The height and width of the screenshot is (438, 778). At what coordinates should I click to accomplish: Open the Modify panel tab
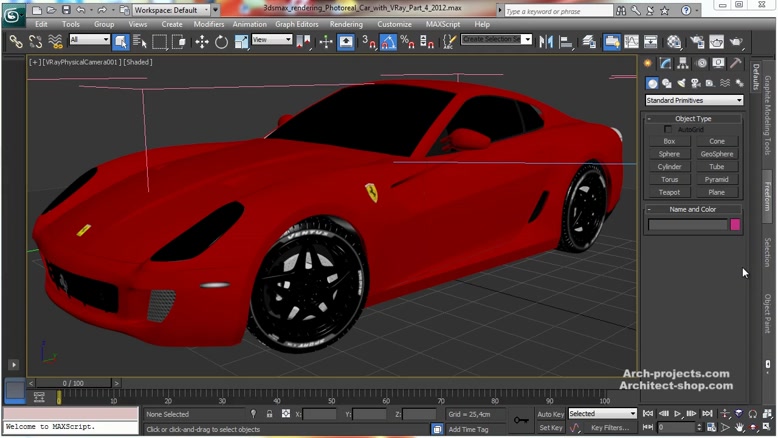click(665, 64)
